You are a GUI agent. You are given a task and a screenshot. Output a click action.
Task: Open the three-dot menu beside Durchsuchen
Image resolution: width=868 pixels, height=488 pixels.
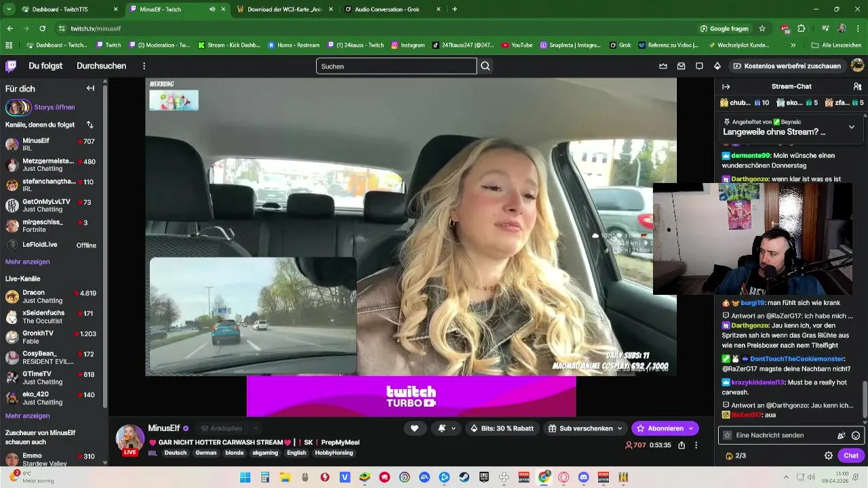[144, 66]
